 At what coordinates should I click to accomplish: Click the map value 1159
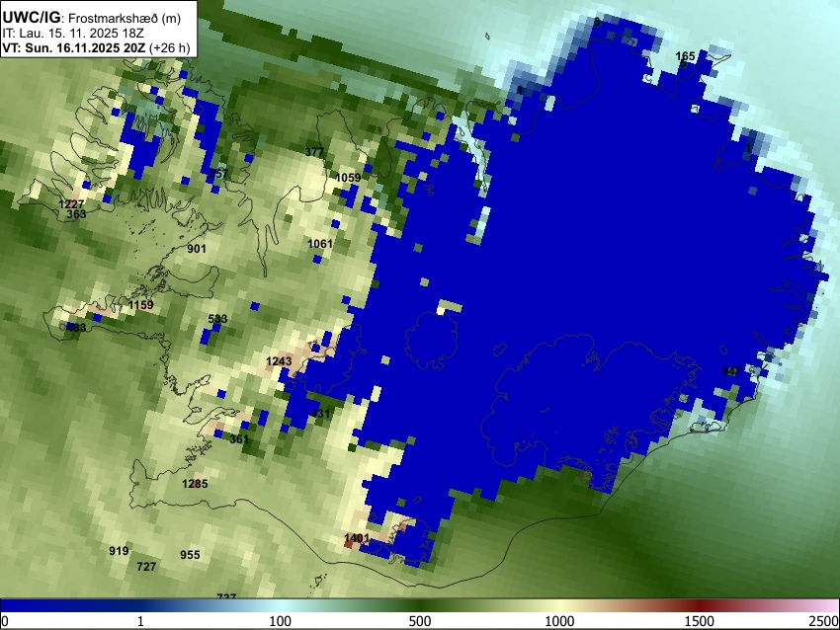(141, 305)
